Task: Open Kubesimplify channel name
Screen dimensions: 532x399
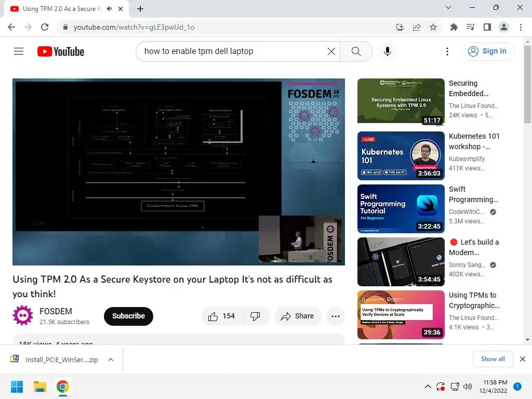Action: [467, 159]
